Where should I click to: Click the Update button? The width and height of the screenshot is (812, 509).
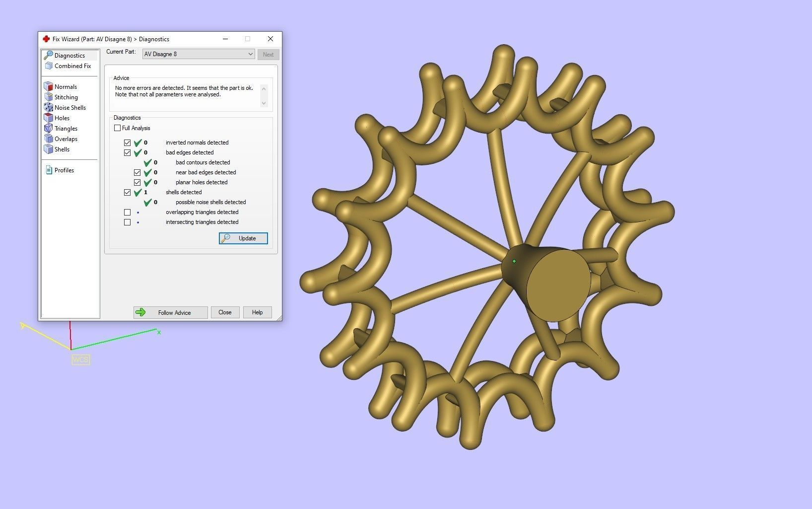point(243,238)
